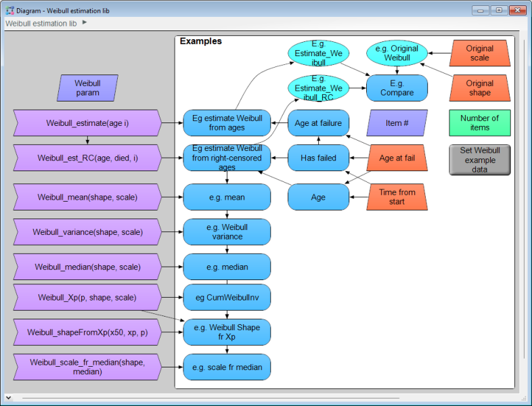Select the Weibull_est_RC(age, died, i) function node

[87, 158]
